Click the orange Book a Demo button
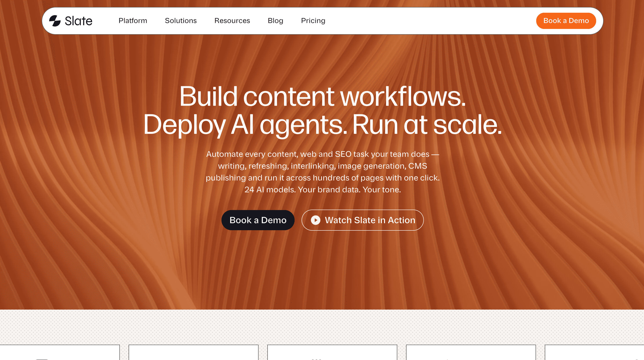The image size is (644, 360). 566,21
